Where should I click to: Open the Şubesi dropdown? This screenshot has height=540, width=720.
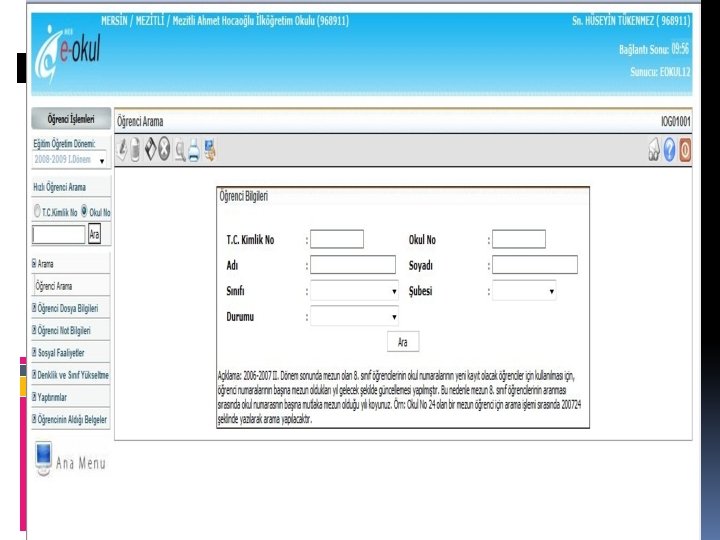tap(524, 291)
